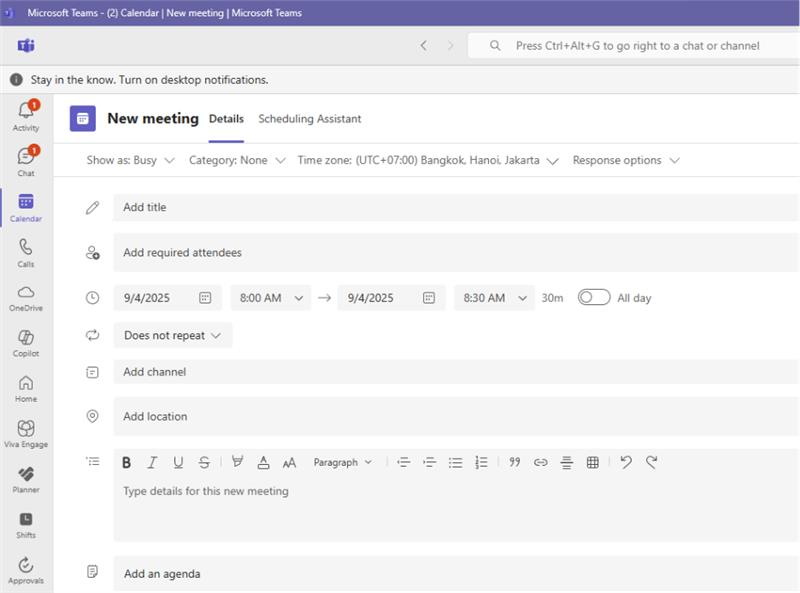800x593 pixels.
Task: Open the Home app in sidebar
Action: click(26, 388)
